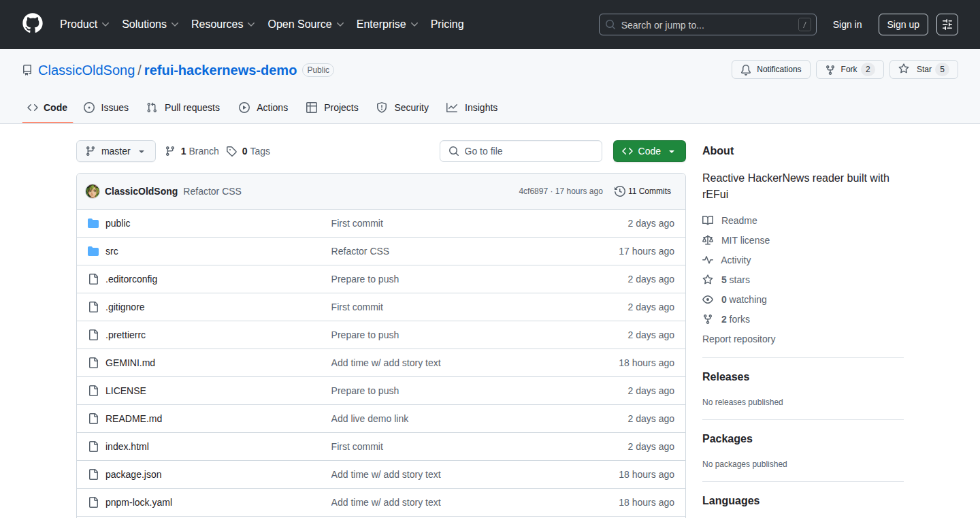Screen dimensions: 980x518
Task: Star the repository with Star button
Action: [x=924, y=69]
